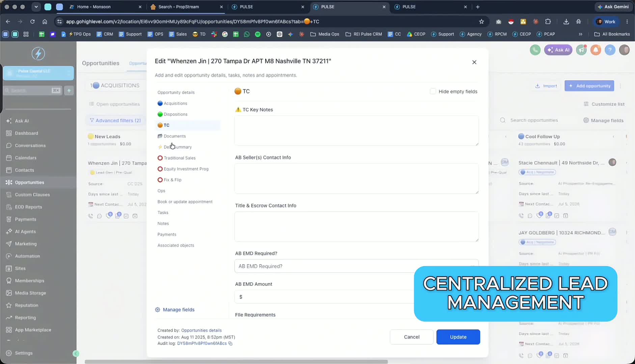Click the purple Ask AI button in the header

(558, 50)
